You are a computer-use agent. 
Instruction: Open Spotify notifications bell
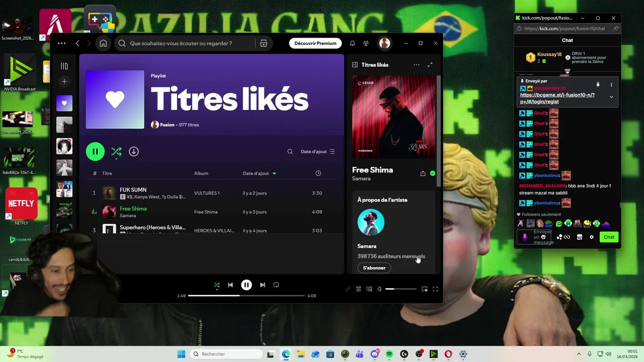coord(352,43)
